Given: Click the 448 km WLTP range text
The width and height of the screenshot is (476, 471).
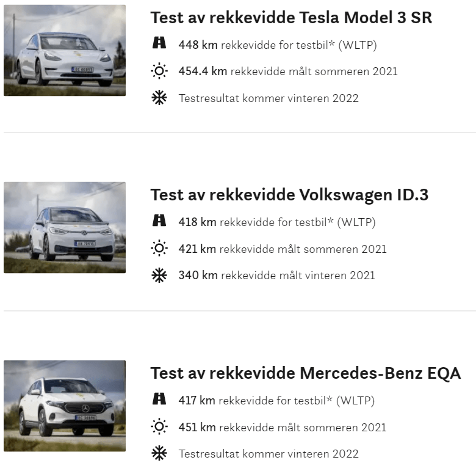Looking at the screenshot, I should 276,45.
